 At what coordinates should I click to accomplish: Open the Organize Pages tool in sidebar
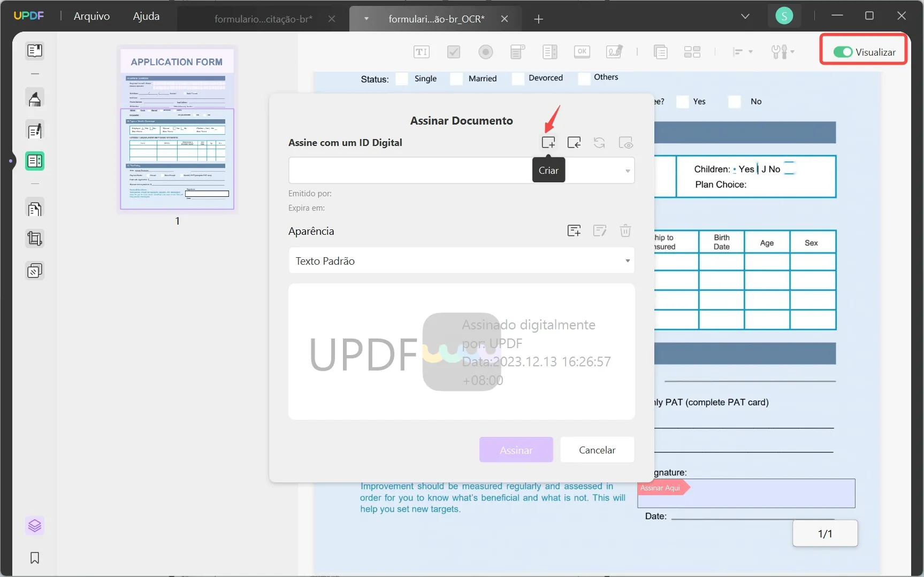pyautogui.click(x=35, y=209)
